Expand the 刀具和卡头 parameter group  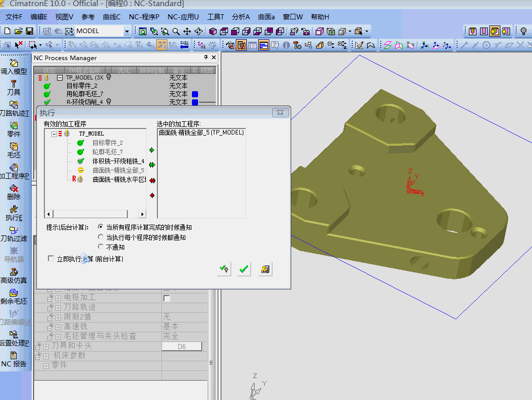tap(46, 346)
